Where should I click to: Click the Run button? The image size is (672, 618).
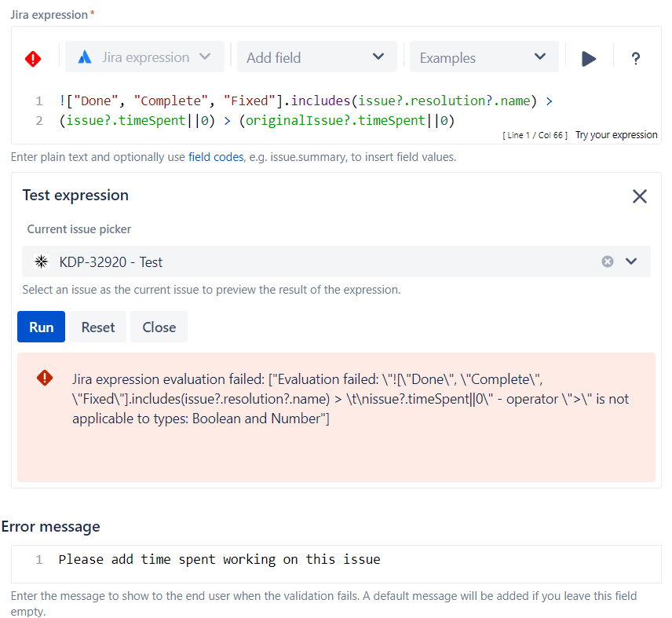(41, 327)
